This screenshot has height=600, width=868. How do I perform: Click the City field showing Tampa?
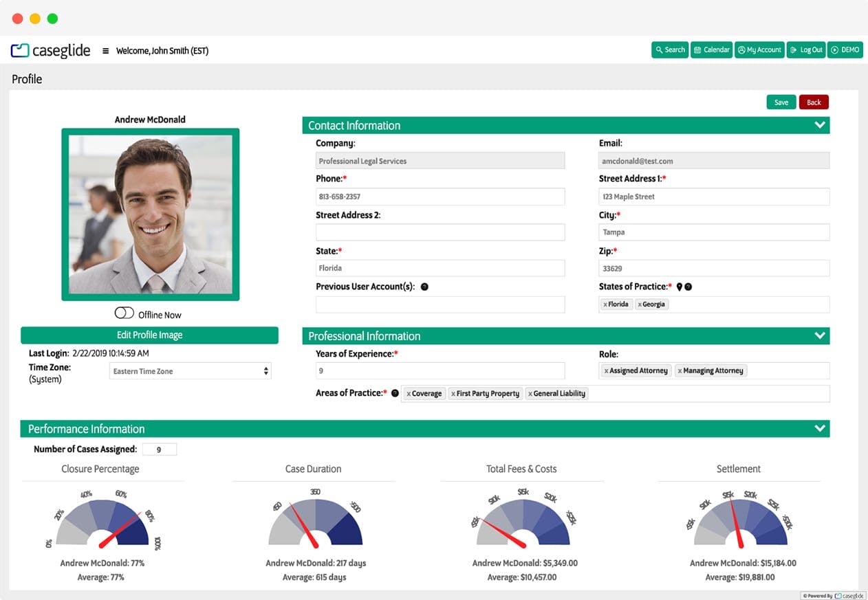[x=714, y=232]
